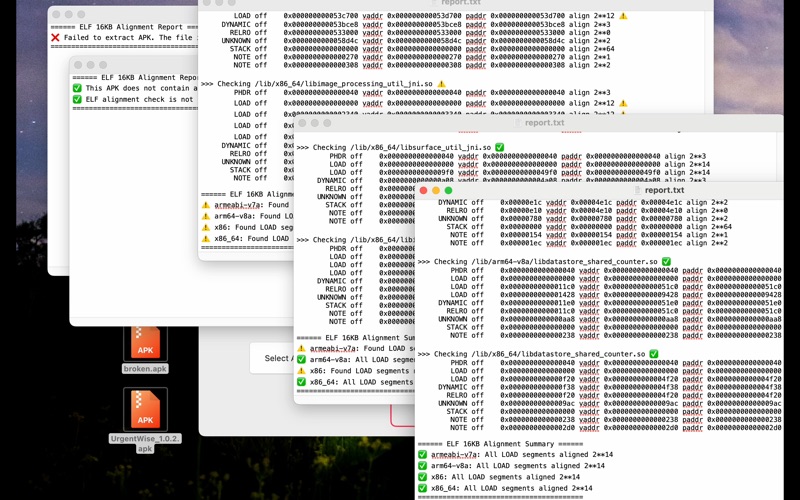Viewport: 800px width, 500px height.
Task: Click warning icon beside armeabi-v7a in middle window summary
Action: [302, 348]
